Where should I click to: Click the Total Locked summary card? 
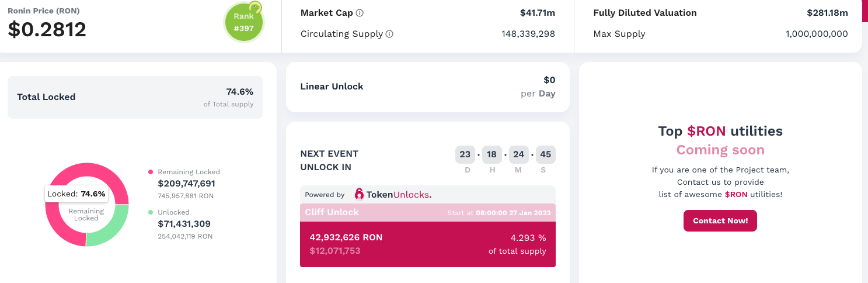click(135, 97)
